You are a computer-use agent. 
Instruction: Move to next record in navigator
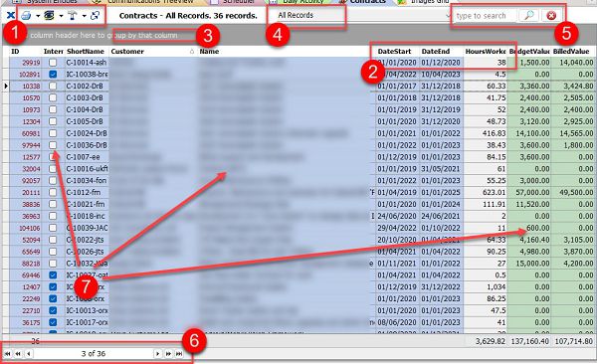click(x=157, y=354)
